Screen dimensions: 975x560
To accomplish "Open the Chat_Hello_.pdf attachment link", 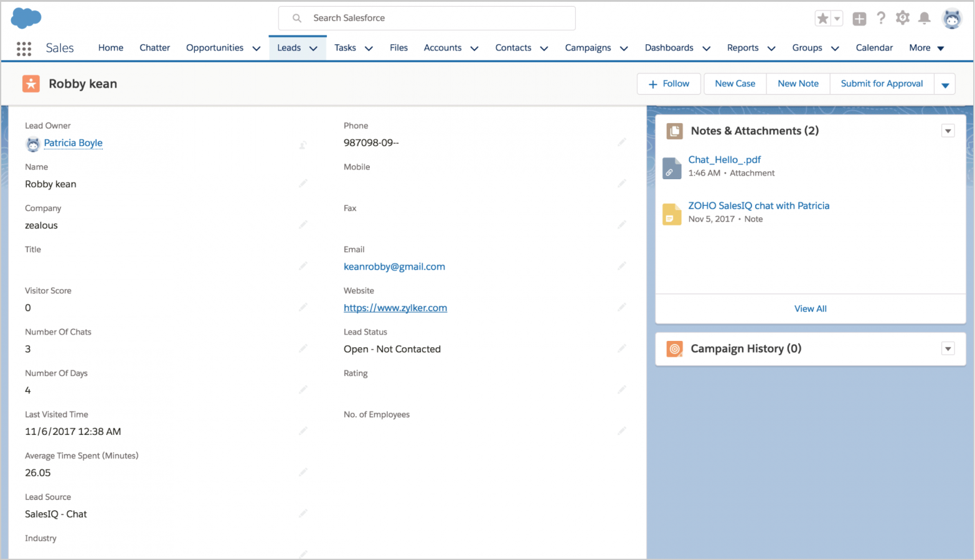I will 724,160.
